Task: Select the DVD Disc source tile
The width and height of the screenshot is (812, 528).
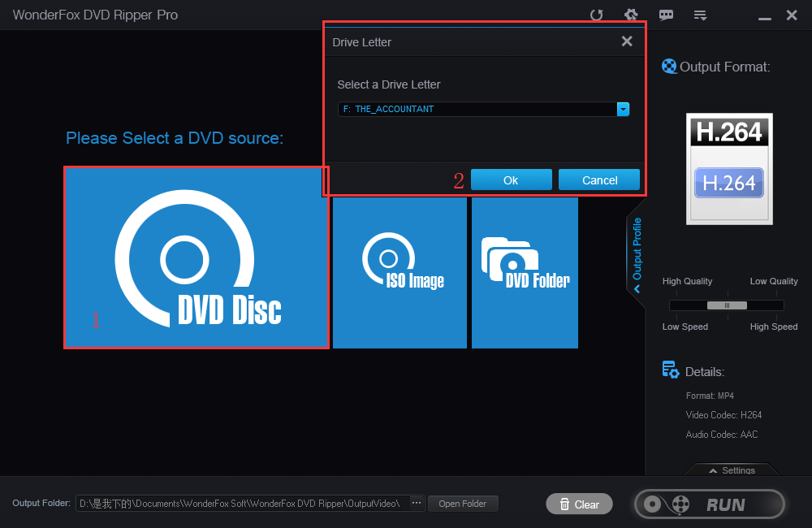Action: coord(197,258)
